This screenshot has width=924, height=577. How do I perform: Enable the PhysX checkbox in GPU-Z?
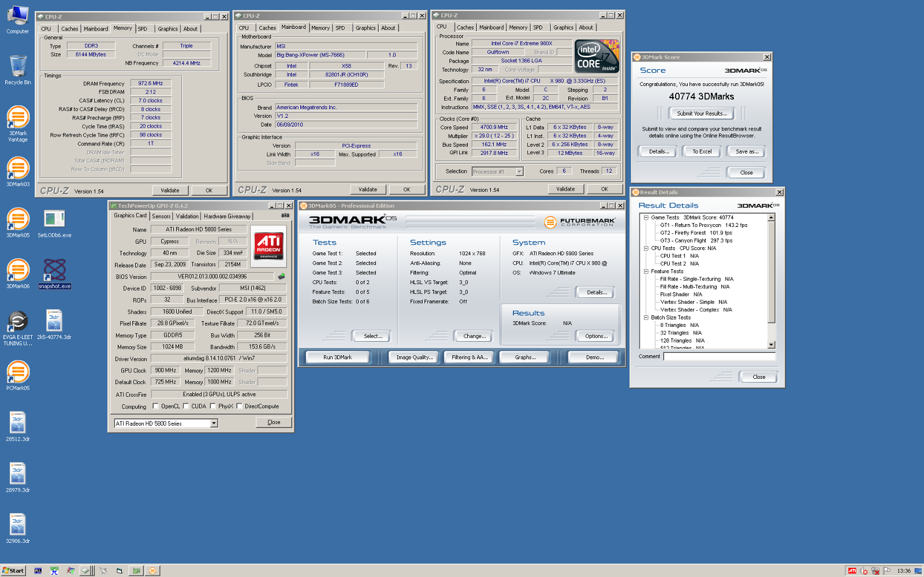coord(213,406)
